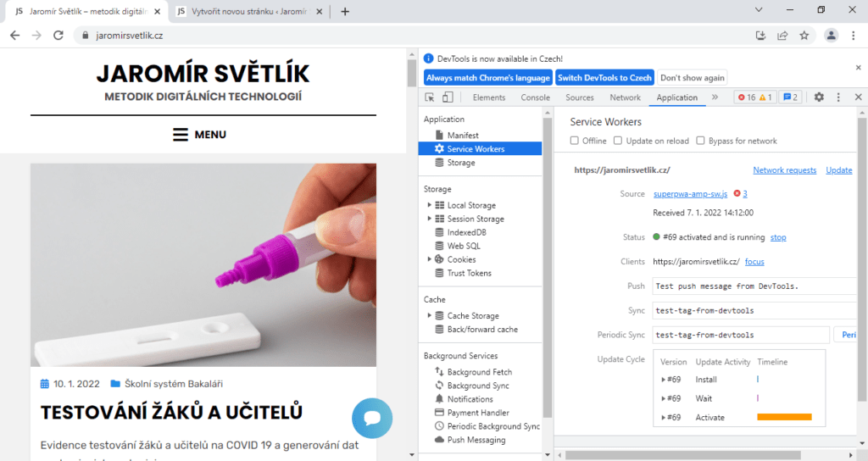Open the 16 errors 1 warning counter

(x=755, y=97)
